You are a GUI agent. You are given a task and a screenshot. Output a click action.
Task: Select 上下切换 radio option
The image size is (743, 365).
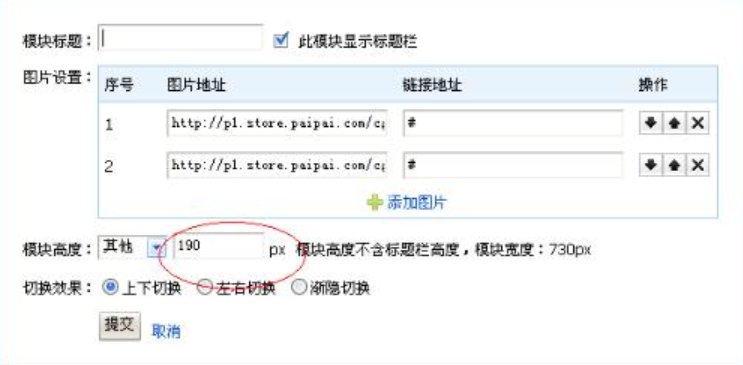110,287
